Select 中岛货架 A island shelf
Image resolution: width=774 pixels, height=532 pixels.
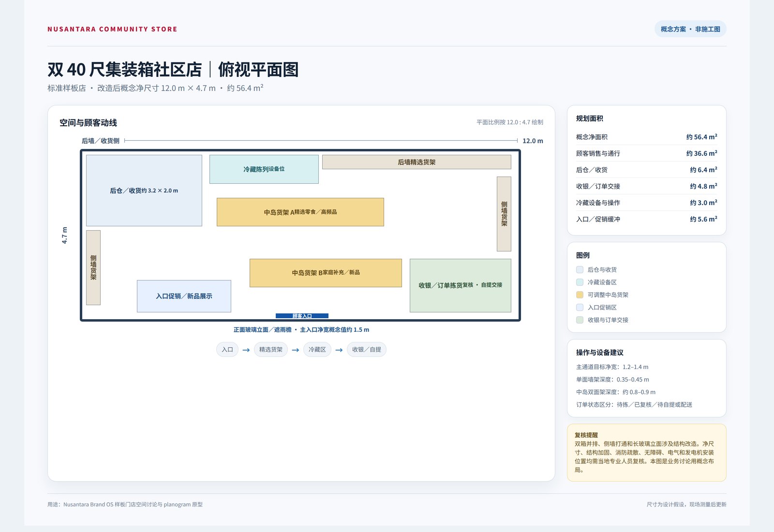click(300, 212)
